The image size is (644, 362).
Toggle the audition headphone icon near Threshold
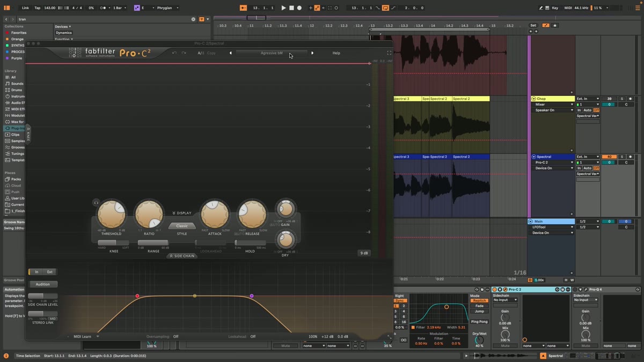pyautogui.click(x=96, y=203)
